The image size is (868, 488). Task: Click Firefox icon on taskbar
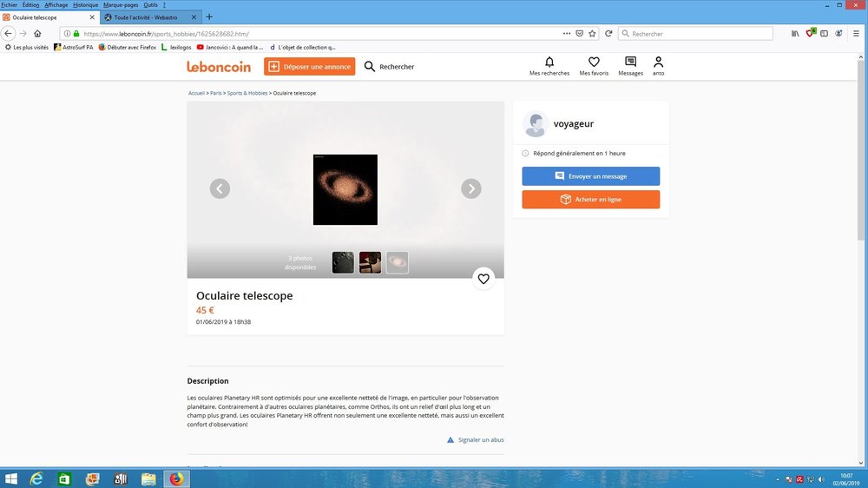tap(176, 478)
